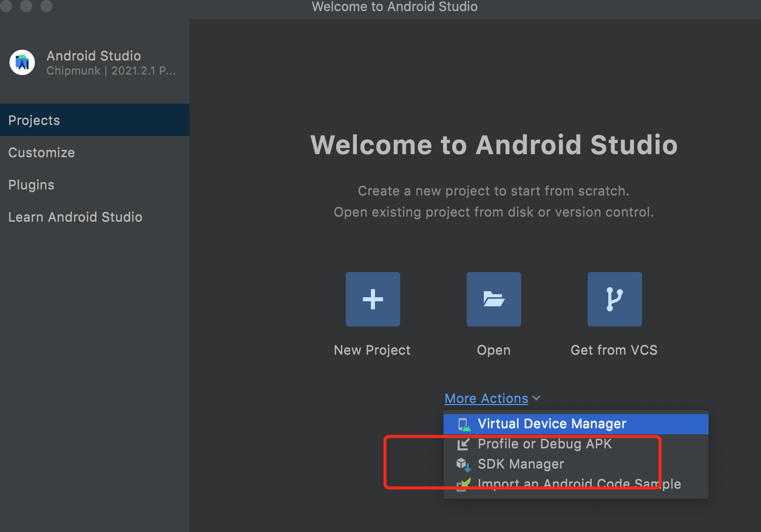The width and height of the screenshot is (761, 532).
Task: Collapse the More Actions chevron arrow
Action: tap(536, 398)
